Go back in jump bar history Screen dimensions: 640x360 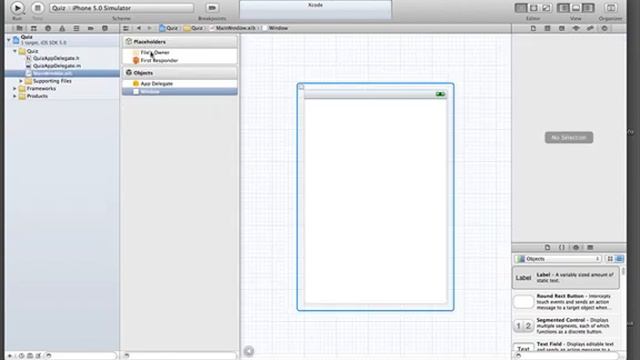tap(139, 28)
